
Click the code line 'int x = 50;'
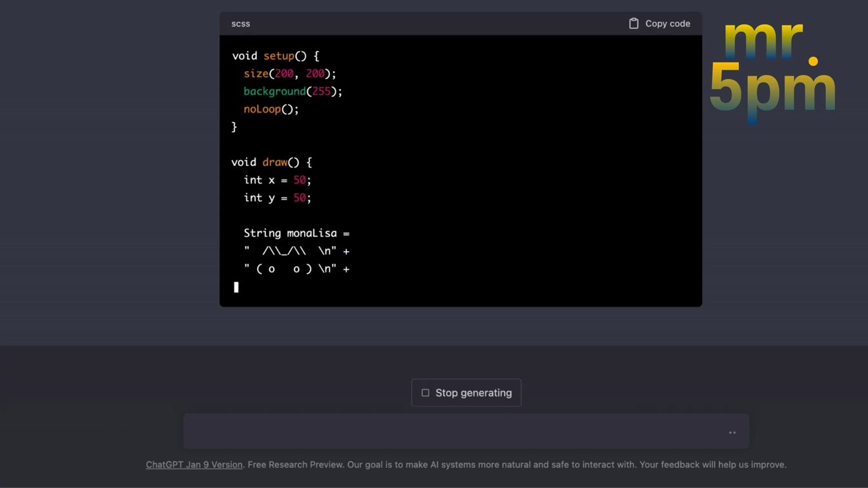278,180
